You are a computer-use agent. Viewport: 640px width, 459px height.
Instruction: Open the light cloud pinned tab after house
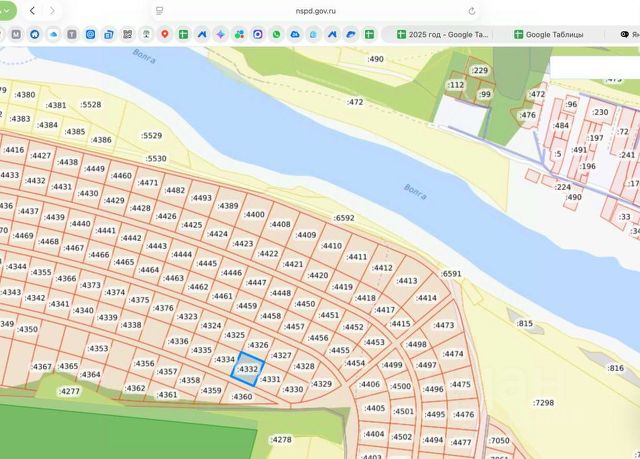click(x=53, y=35)
